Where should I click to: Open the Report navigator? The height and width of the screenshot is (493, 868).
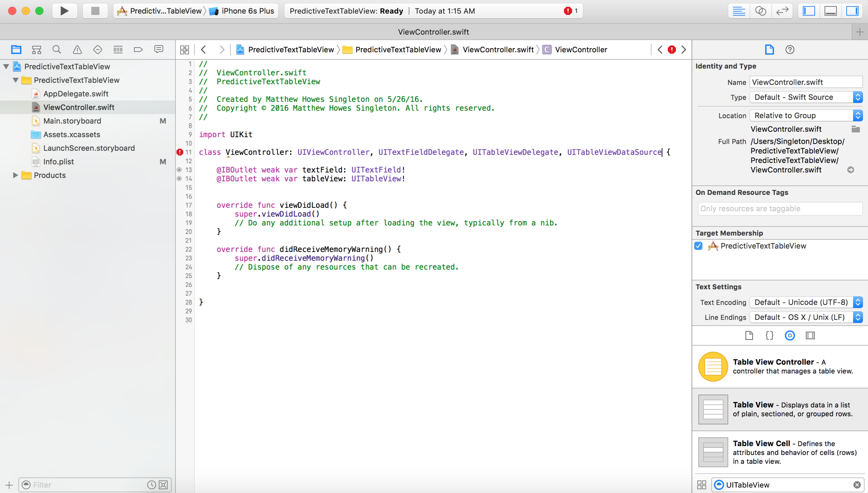pyautogui.click(x=159, y=50)
